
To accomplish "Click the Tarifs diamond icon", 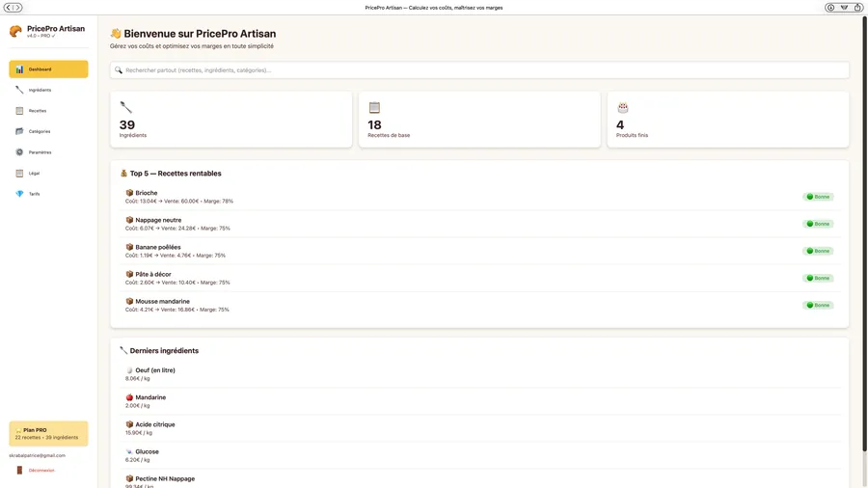I will pyautogui.click(x=19, y=194).
